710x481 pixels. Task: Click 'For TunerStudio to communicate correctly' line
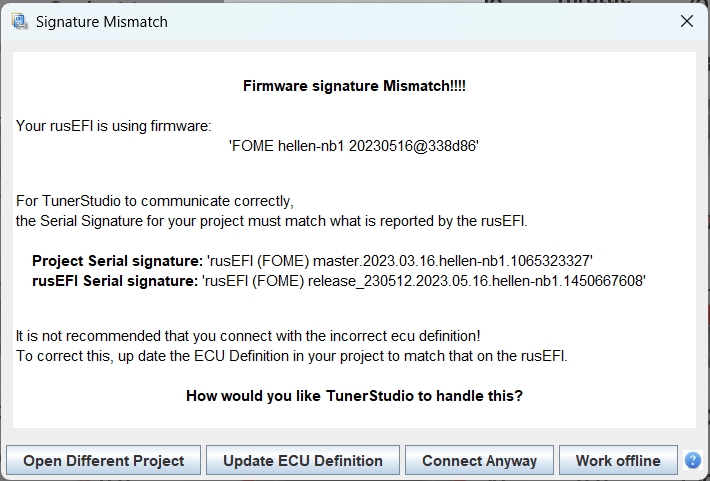[155, 200]
